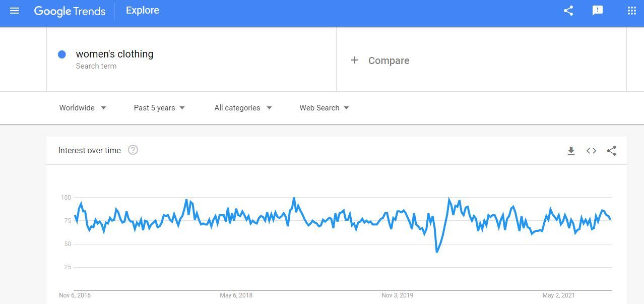The height and width of the screenshot is (304, 644).
Task: Open the Past 5 years time range
Action: [159, 108]
